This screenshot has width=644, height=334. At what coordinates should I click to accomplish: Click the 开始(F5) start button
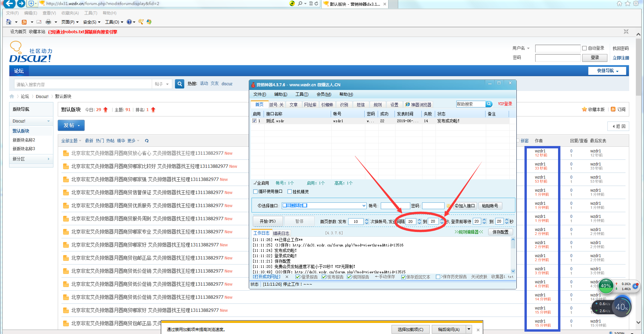click(x=267, y=221)
